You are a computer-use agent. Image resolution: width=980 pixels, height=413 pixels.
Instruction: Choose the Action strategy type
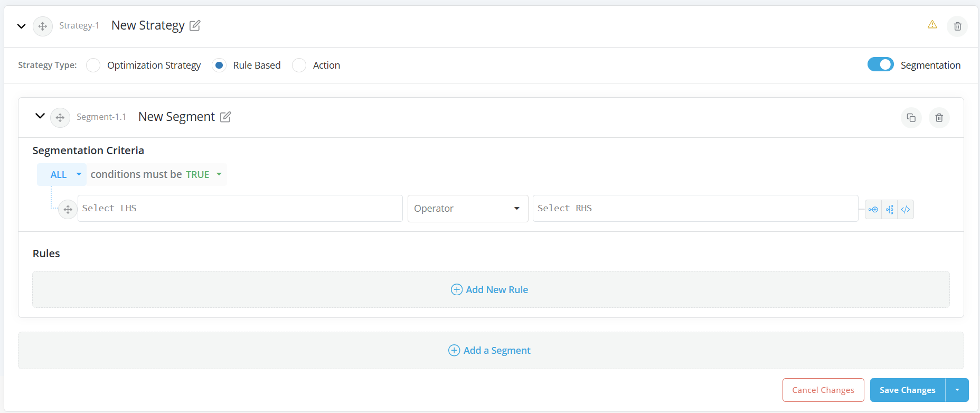[299, 65]
